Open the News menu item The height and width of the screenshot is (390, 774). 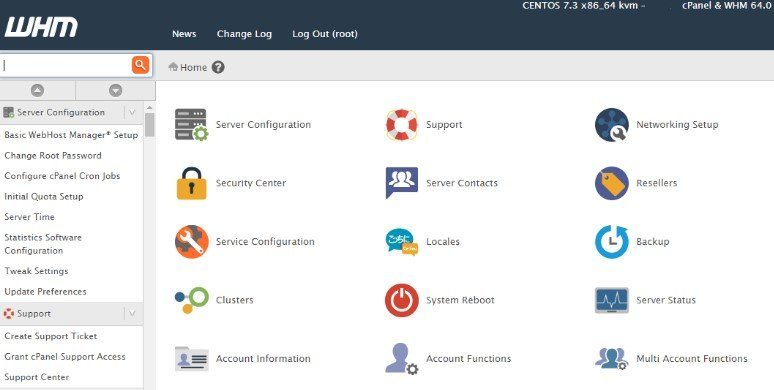click(x=184, y=34)
